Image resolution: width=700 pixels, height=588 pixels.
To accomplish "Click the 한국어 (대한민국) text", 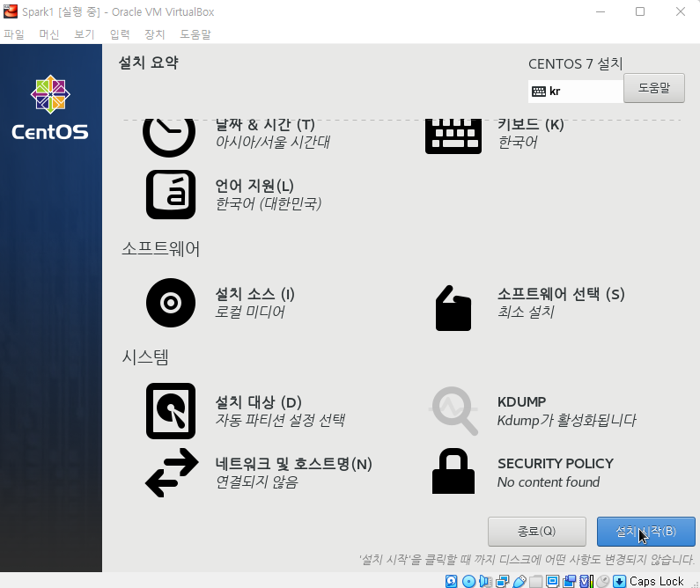I will click(x=269, y=203).
